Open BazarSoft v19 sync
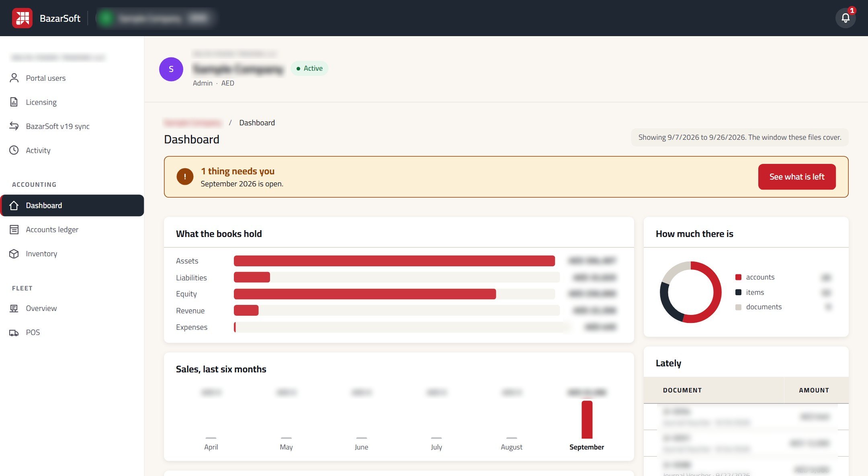 [72, 126]
